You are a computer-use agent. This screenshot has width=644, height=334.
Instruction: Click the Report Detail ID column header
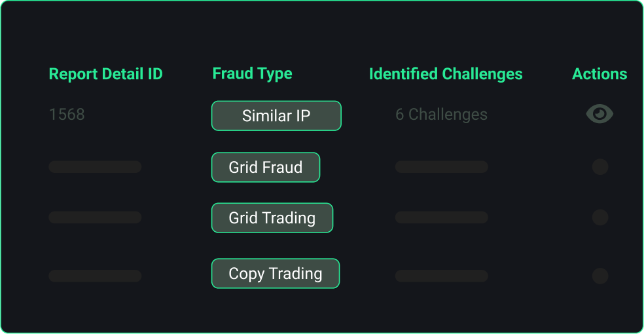click(x=106, y=74)
